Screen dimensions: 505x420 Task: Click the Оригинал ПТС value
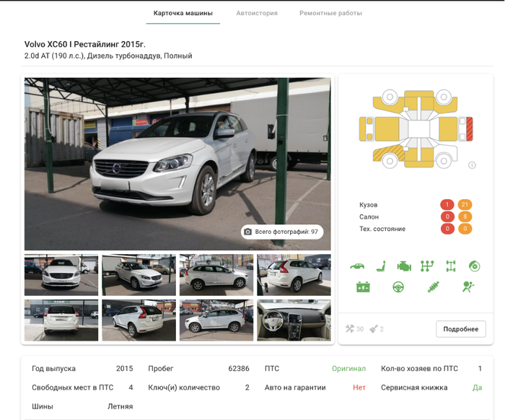[348, 369]
